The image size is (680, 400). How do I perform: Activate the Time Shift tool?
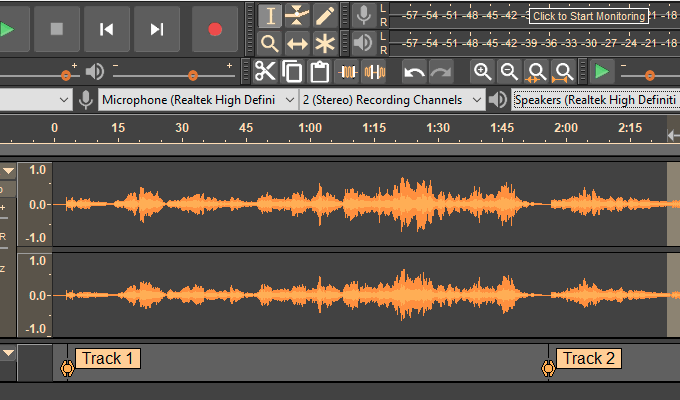click(297, 43)
